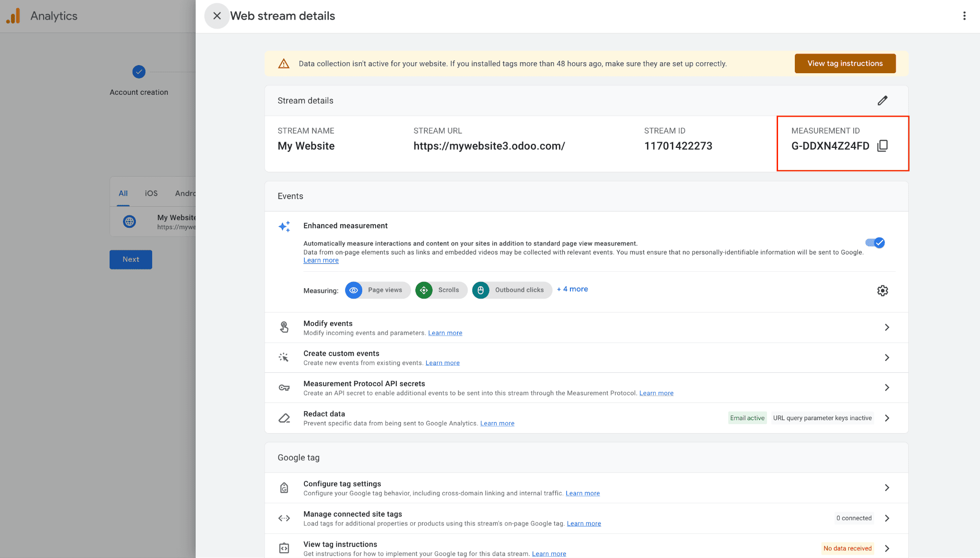Show the + 4 more measurements link
Screen dimensions: 980x558
click(572, 289)
